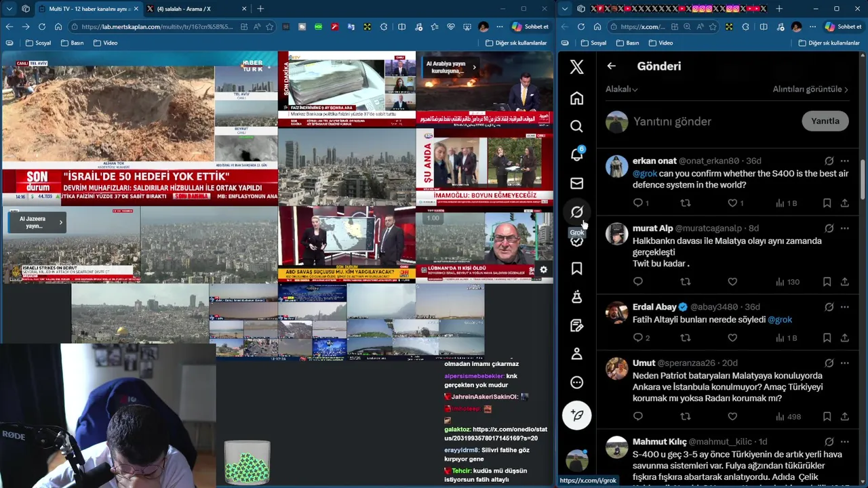This screenshot has width=868, height=488.
Task: Repost erkan onat's tweet
Action: [685, 203]
